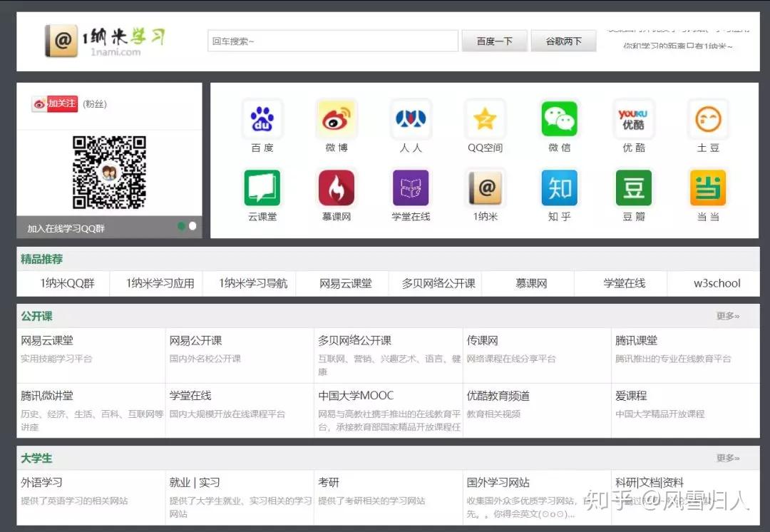Open 学堂在线 link in 公开课 list
Screen dimensions: 770x532
tap(190, 396)
